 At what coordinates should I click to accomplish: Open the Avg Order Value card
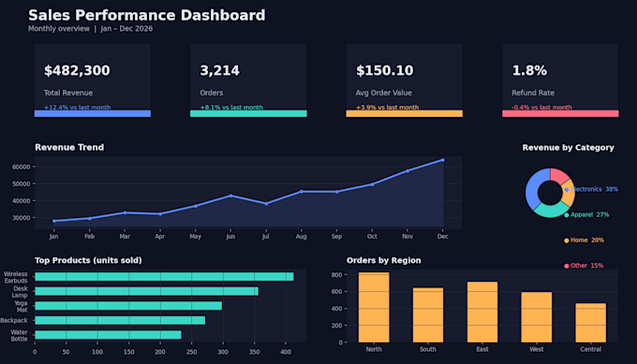405,80
